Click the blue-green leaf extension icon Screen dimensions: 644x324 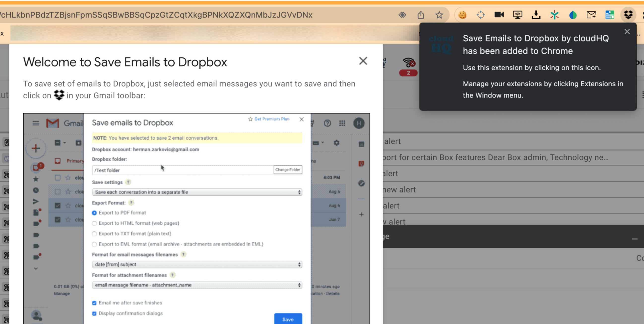tap(573, 15)
